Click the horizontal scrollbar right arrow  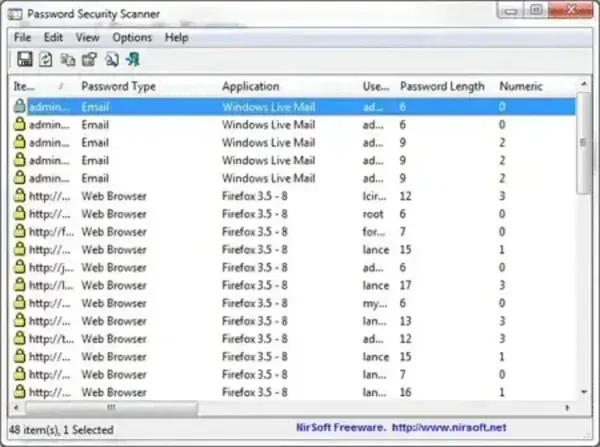567,408
